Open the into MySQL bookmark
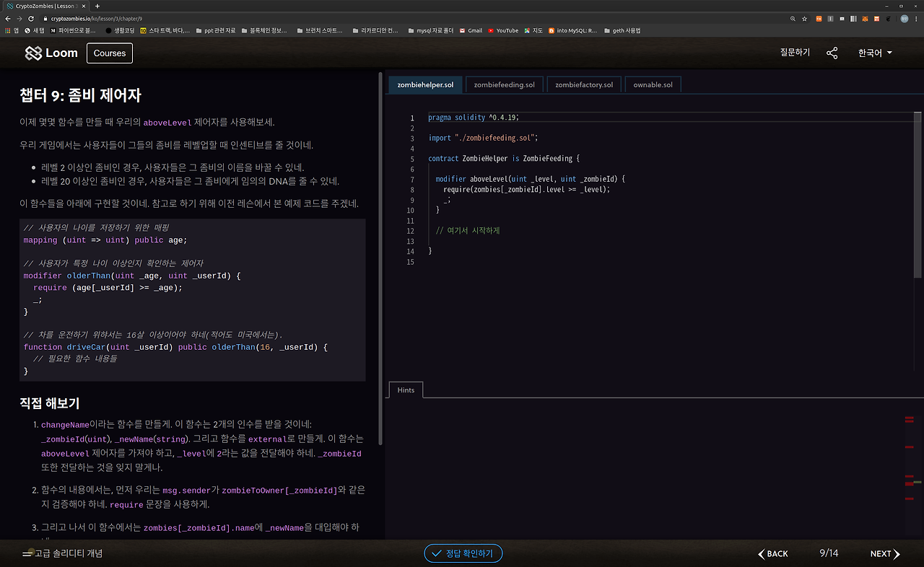The width and height of the screenshot is (924, 567). click(572, 30)
